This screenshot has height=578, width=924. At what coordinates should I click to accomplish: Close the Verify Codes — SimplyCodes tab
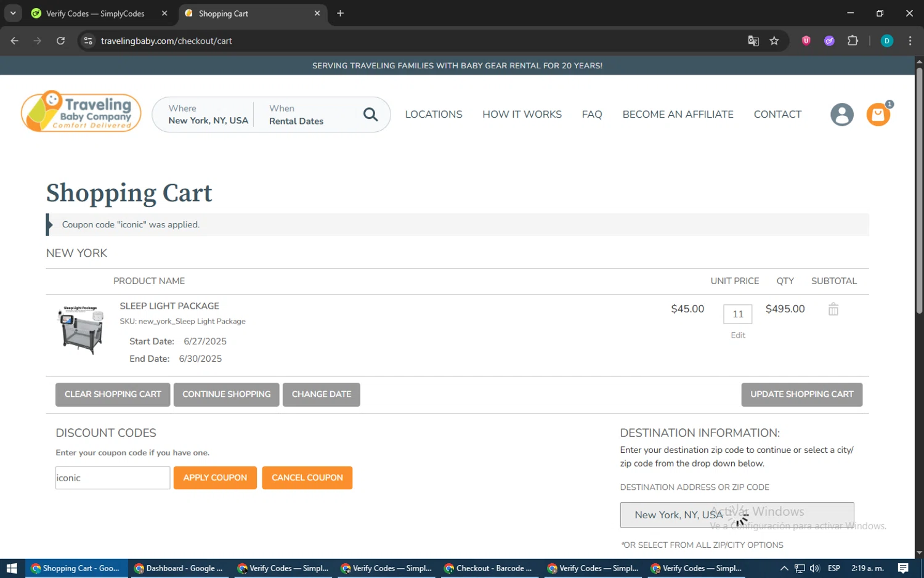tap(164, 13)
